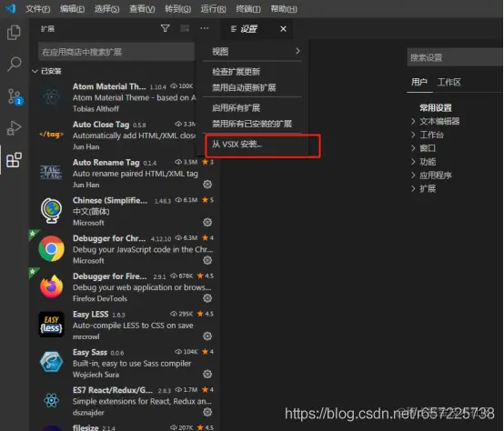Click the VS Code logo icon
The width and height of the screenshot is (504, 431).
[x=11, y=8]
